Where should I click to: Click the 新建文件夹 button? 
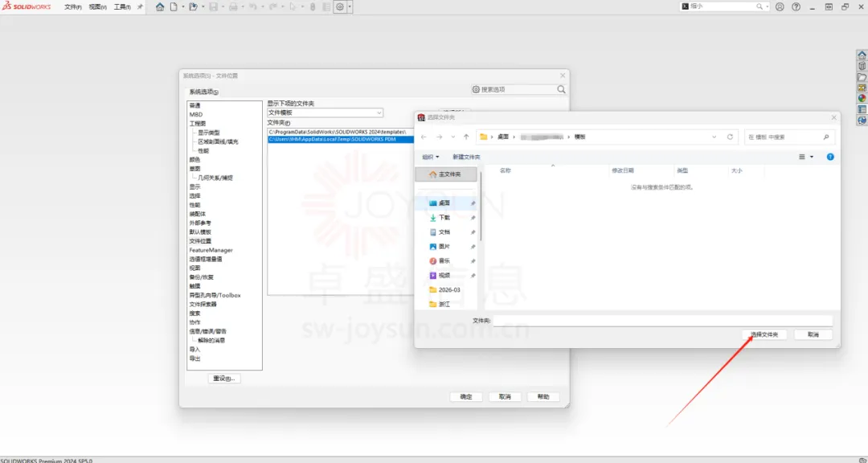466,157
